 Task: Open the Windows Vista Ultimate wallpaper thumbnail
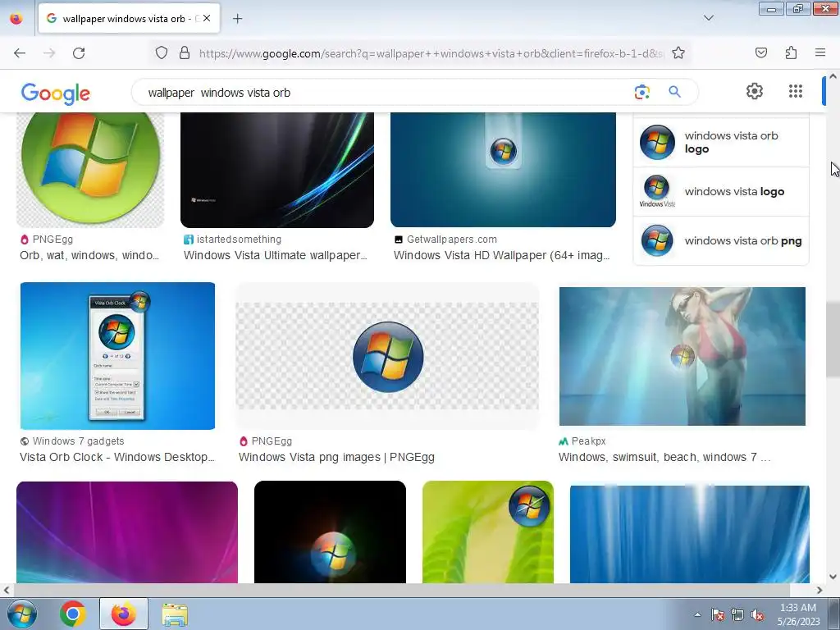click(x=277, y=170)
